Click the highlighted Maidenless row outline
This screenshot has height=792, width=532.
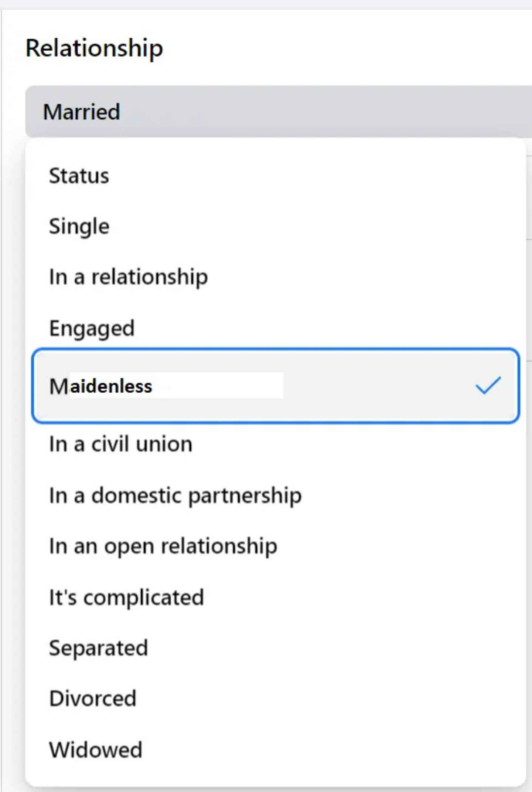click(x=276, y=386)
